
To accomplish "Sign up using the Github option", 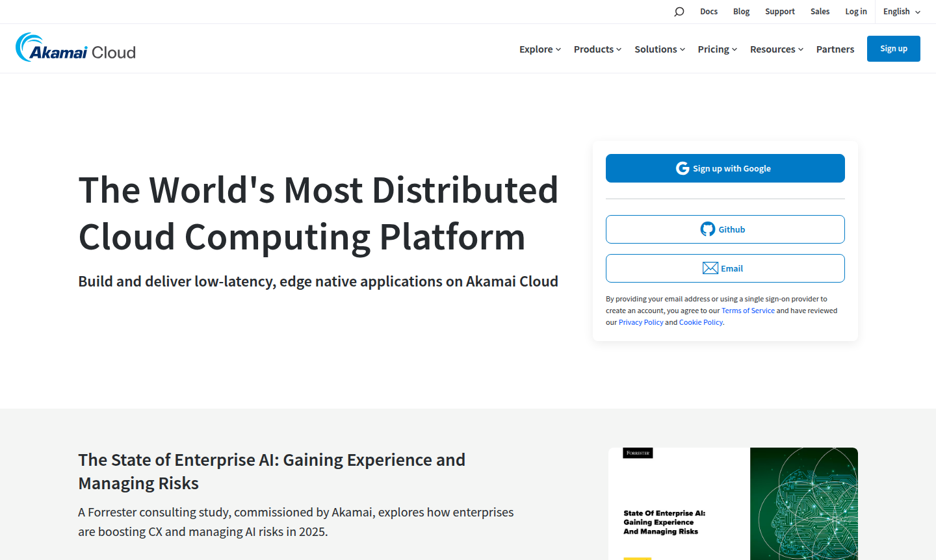I will (x=725, y=229).
